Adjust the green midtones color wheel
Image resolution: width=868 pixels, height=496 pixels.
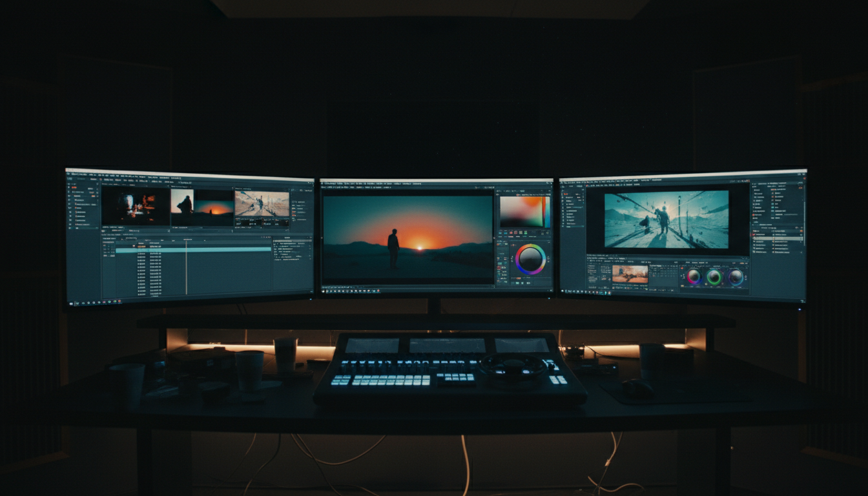pos(714,276)
